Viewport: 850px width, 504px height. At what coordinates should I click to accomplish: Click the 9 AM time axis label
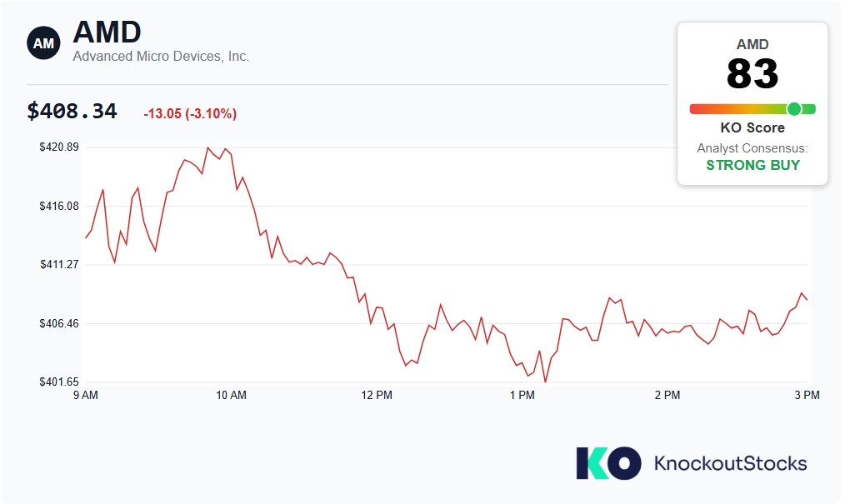(86, 395)
